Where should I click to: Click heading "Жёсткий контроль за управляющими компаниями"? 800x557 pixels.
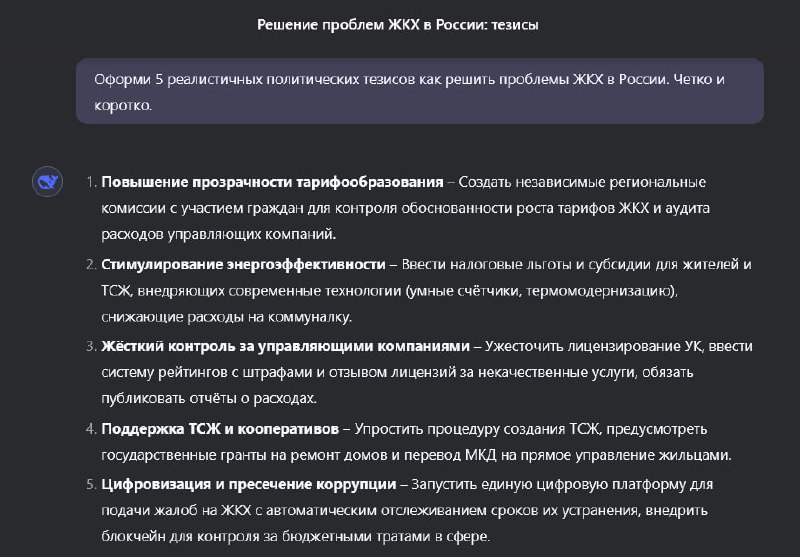click(x=285, y=346)
